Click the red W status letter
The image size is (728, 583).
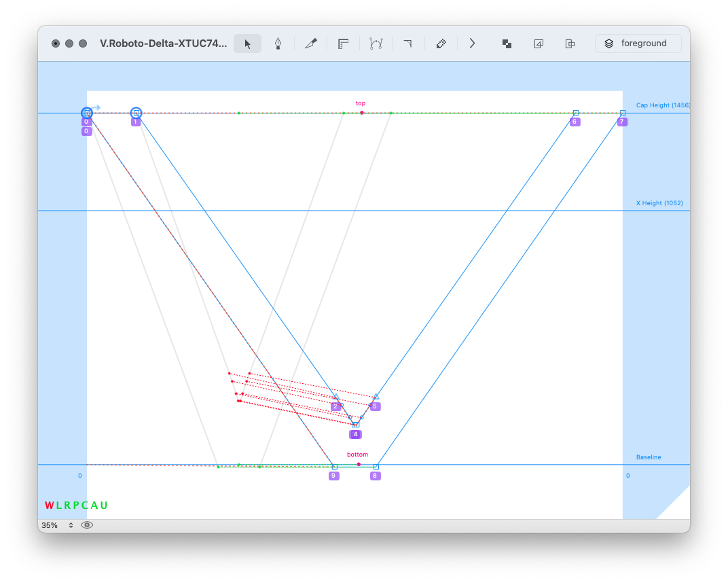tap(49, 506)
